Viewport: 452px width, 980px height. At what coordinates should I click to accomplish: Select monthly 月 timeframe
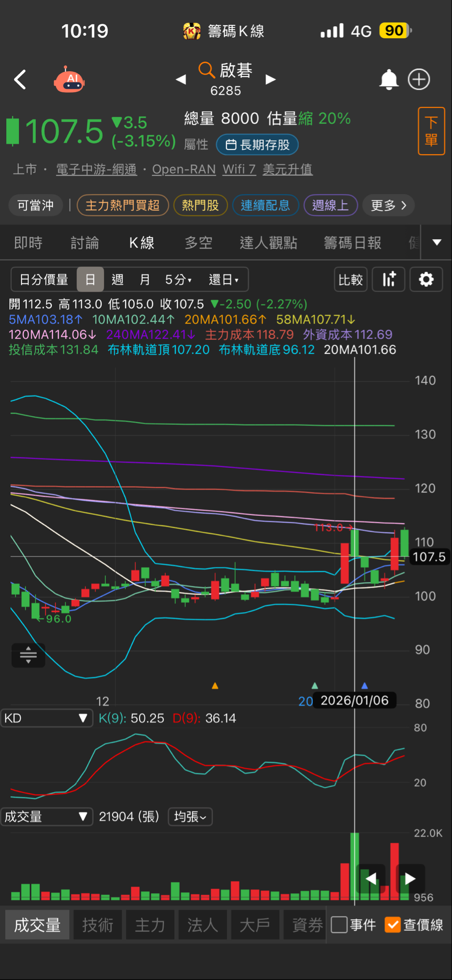[x=145, y=280]
